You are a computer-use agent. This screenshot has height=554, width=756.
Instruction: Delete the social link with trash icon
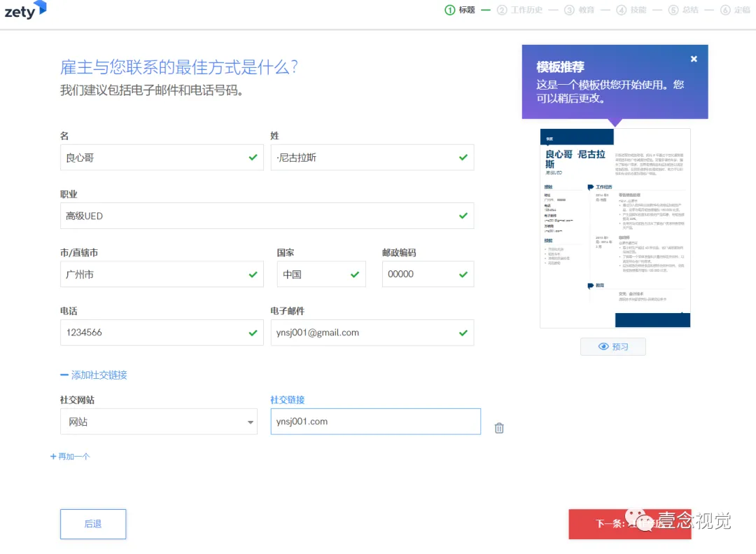(x=499, y=428)
